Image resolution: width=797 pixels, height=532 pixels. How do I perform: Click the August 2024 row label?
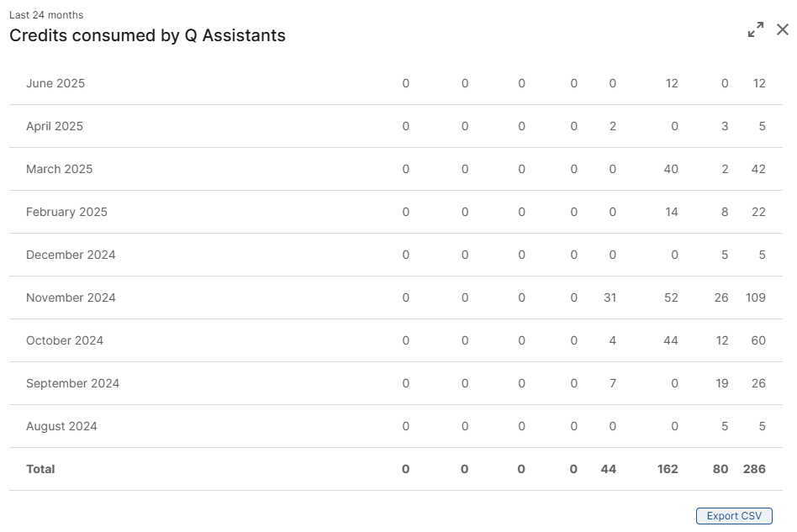pos(61,426)
